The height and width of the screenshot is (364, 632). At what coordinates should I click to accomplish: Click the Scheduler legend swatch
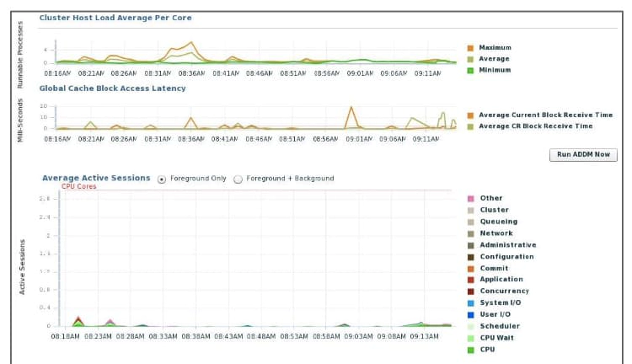click(470, 327)
